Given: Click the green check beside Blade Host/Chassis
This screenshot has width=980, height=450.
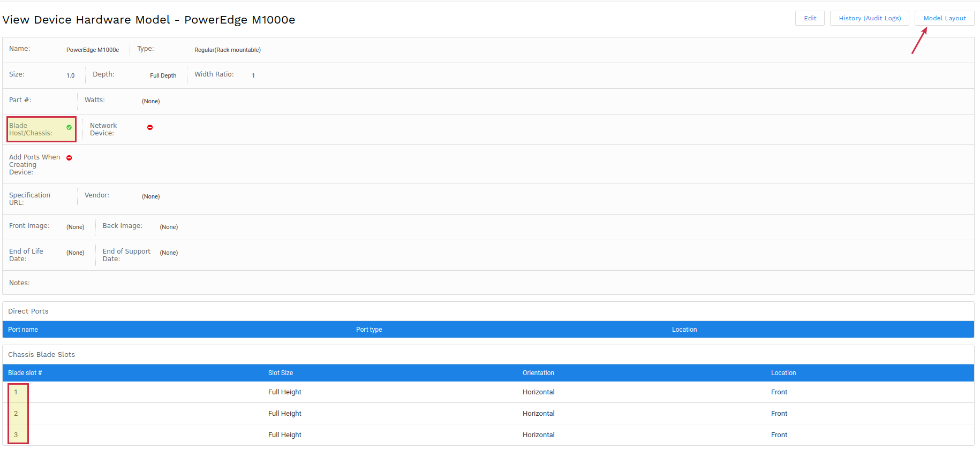Looking at the screenshot, I should click(x=69, y=127).
